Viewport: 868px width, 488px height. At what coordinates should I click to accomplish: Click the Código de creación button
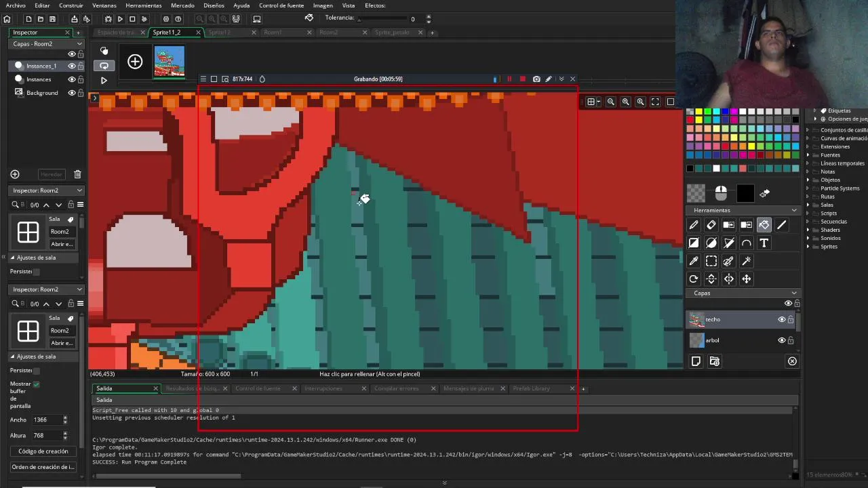coord(43,451)
